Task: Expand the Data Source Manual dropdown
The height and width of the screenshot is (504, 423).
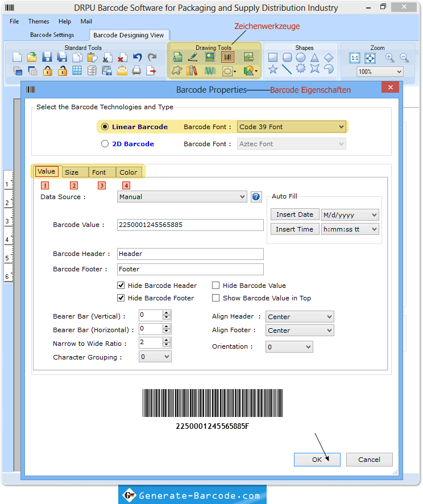Action: tap(182, 197)
